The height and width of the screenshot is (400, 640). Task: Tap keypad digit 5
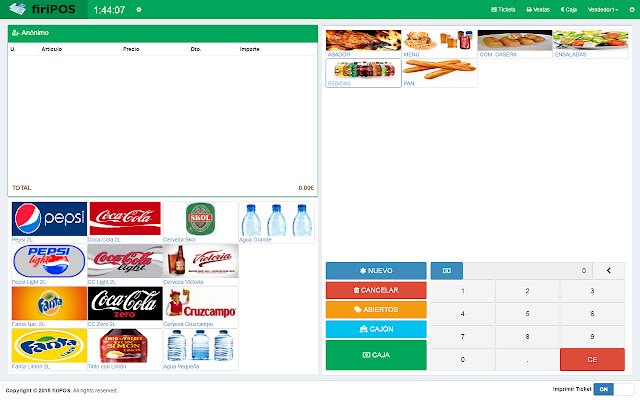527,314
